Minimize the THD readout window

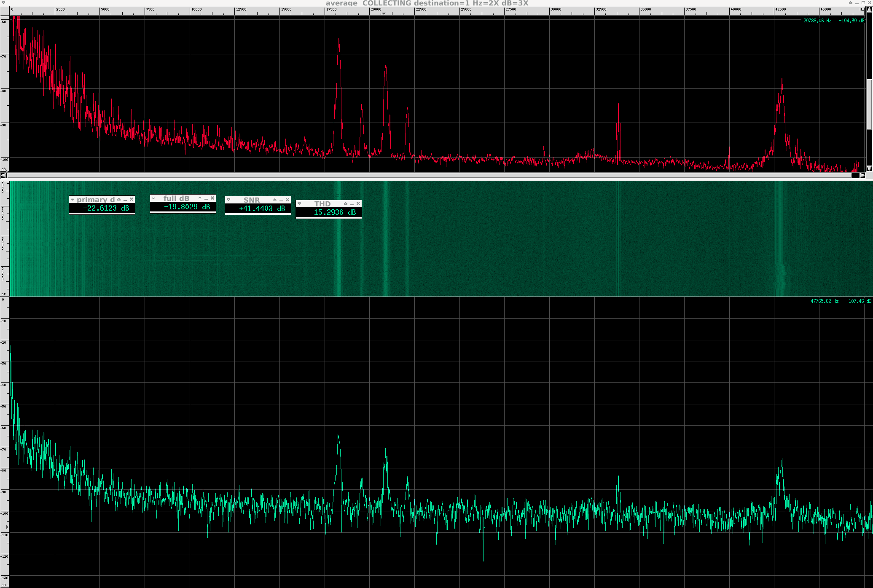[x=352, y=204]
